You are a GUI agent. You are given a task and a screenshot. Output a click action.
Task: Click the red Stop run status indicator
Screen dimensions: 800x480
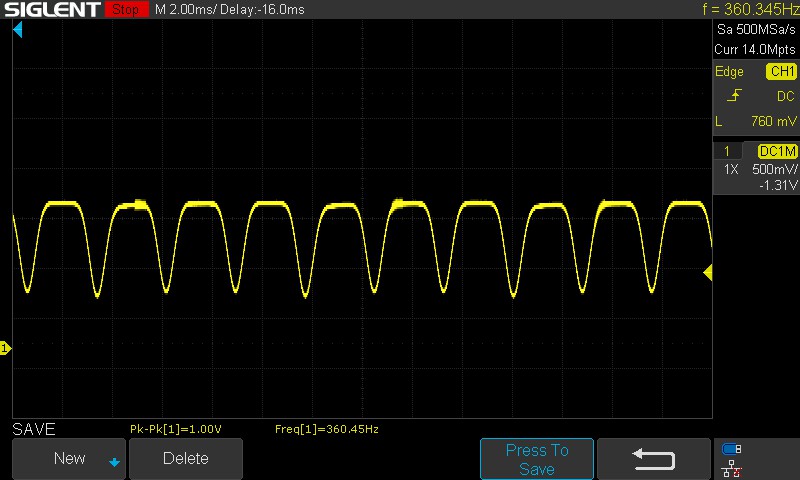126,9
